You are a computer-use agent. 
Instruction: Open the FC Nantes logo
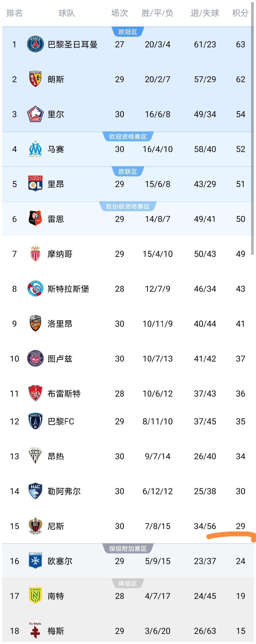point(35,596)
